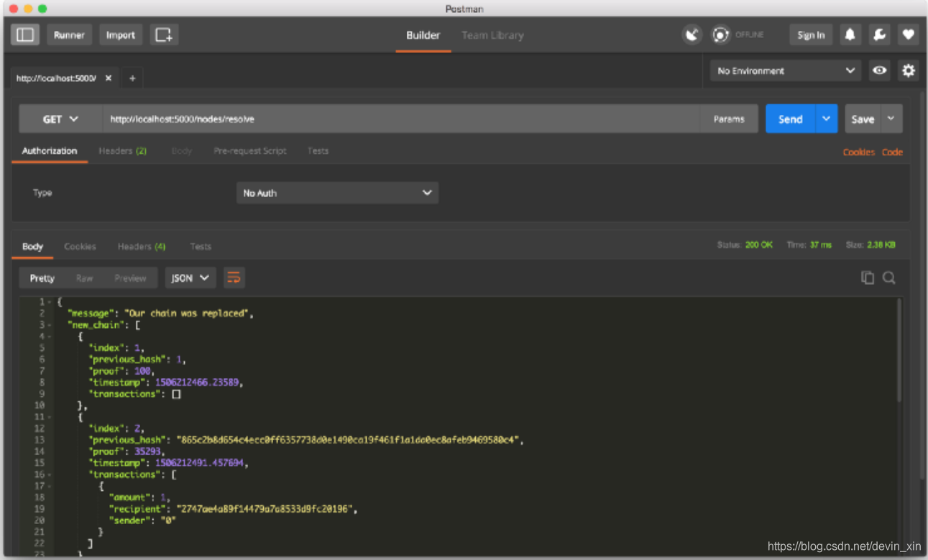Search the response with magnifier icon

(889, 278)
